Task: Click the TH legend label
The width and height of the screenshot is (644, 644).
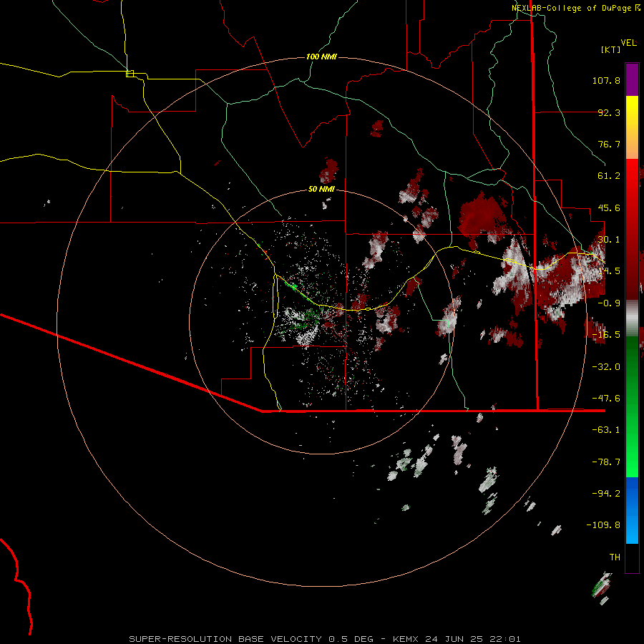Action: [x=615, y=557]
